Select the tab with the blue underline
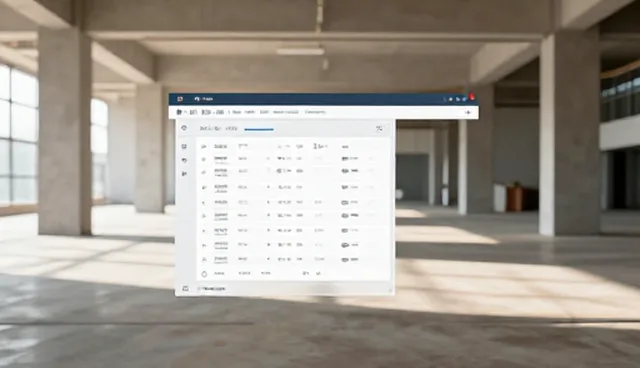This screenshot has width=640, height=368. 259,129
